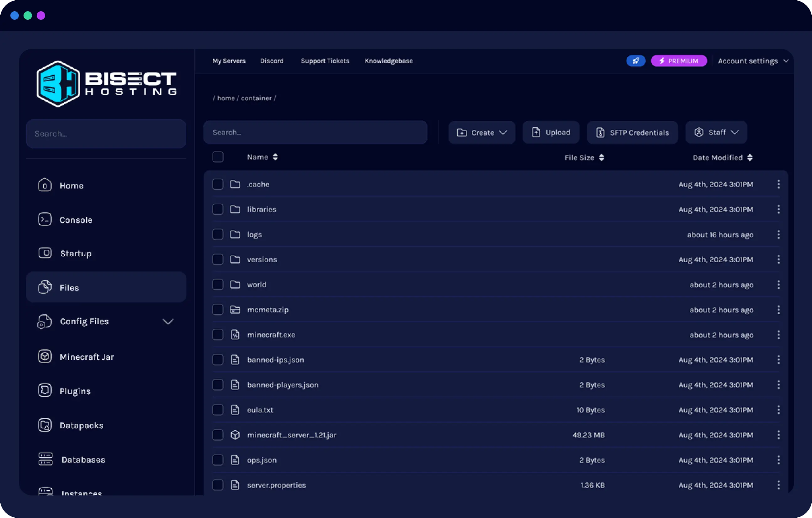Image resolution: width=812 pixels, height=518 pixels.
Task: Select the Datapacks sidebar icon
Action: 45,425
